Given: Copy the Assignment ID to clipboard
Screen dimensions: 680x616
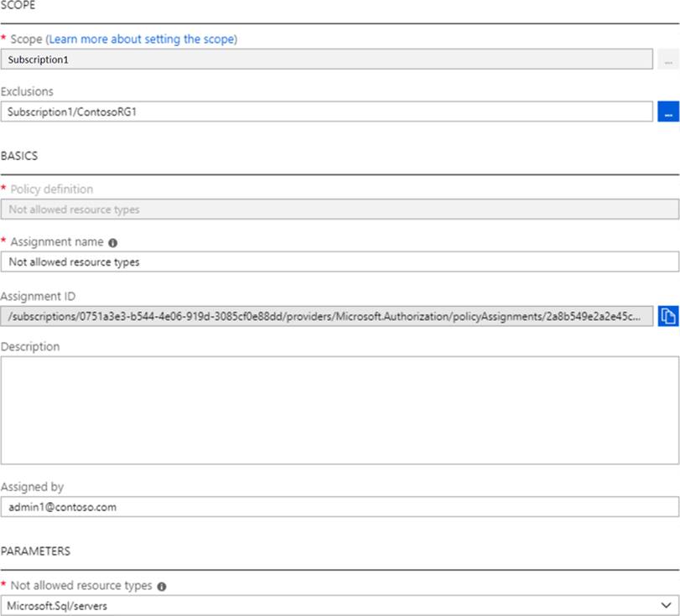Looking at the screenshot, I should (668, 316).
